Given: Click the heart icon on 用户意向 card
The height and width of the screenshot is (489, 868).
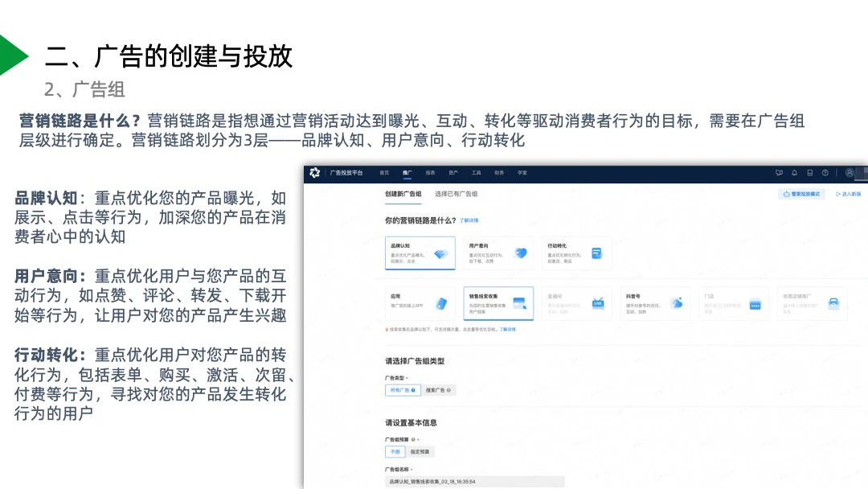Looking at the screenshot, I should (x=521, y=253).
